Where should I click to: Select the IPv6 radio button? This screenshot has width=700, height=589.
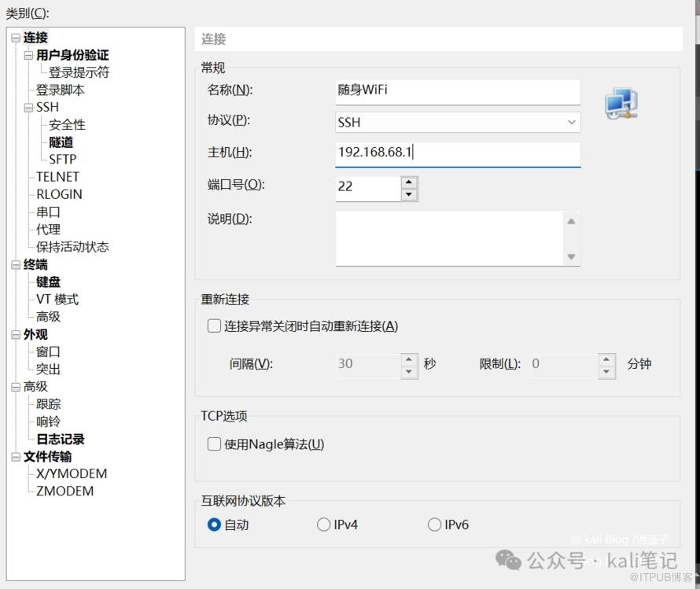coord(434,525)
